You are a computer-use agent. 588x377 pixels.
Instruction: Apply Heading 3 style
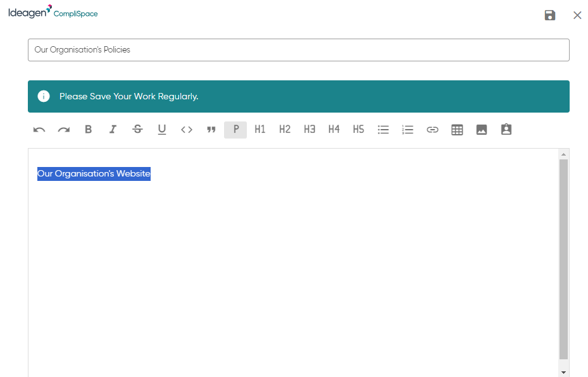[x=310, y=130]
